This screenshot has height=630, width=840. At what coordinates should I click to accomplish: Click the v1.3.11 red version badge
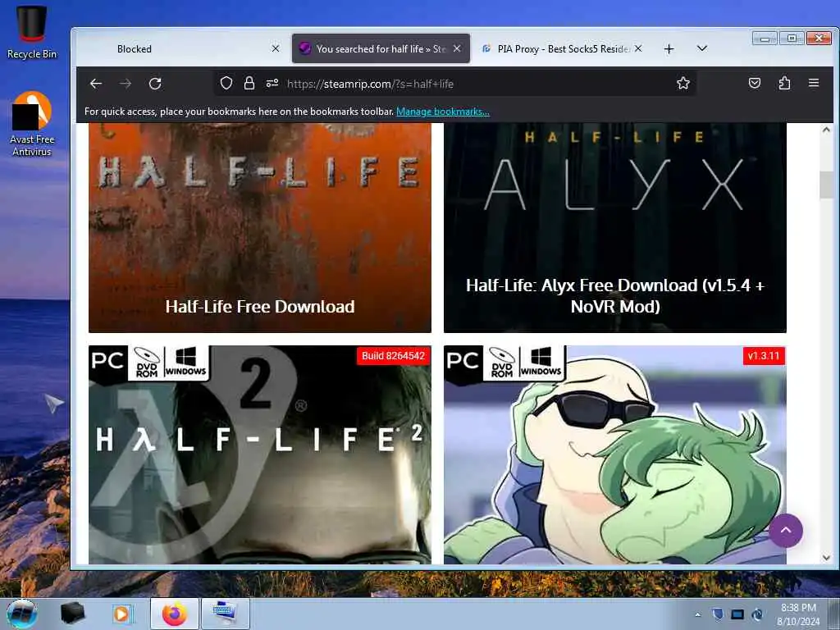(x=764, y=356)
